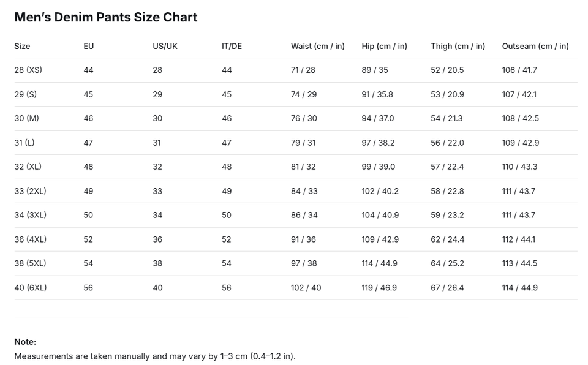Screen dimensions: 588x365
Task: Click EU value 54 in 5XL row
Action: 88,263
